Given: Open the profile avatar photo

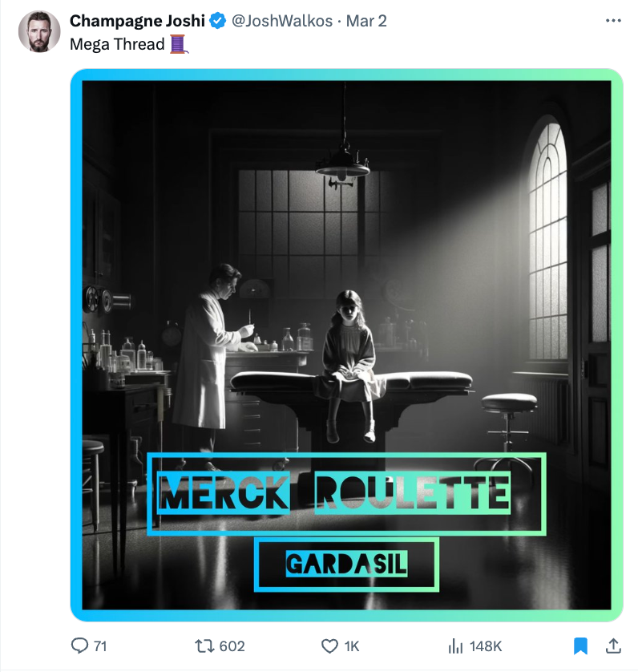Looking at the screenshot, I should pos(39,32).
